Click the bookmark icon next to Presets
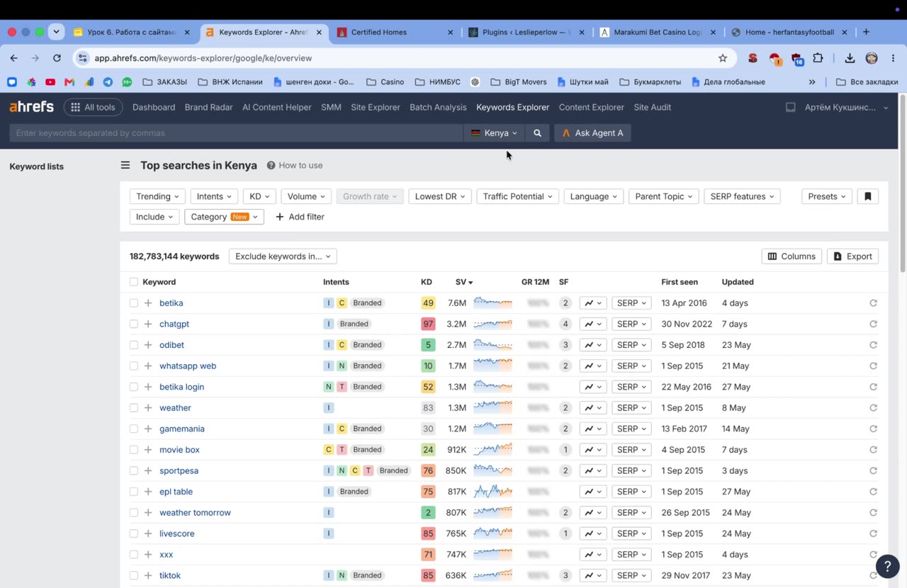This screenshot has height=588, width=907. coord(868,196)
